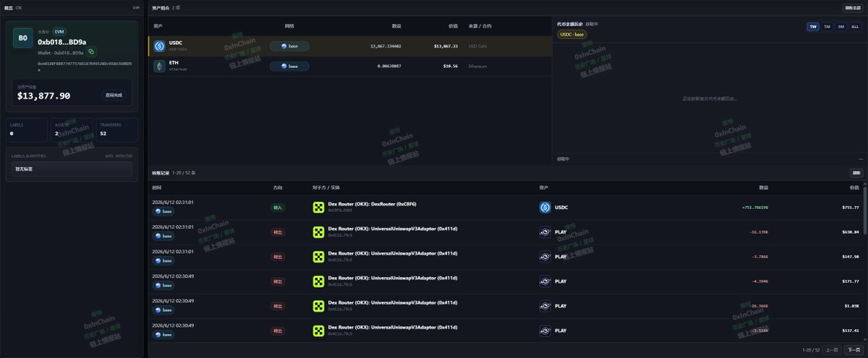Click the USDC coin icon in the asset portfolio
The width and height of the screenshot is (868, 358).
pyautogui.click(x=160, y=46)
